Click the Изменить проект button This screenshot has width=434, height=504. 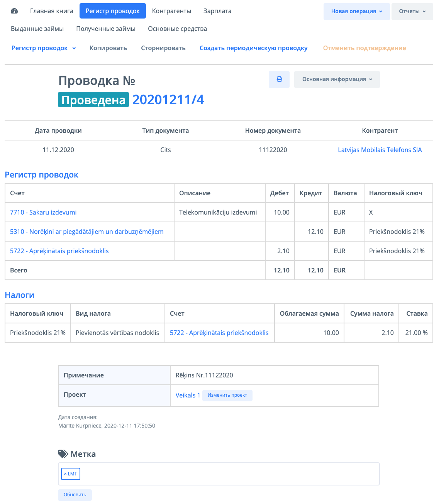coord(227,395)
